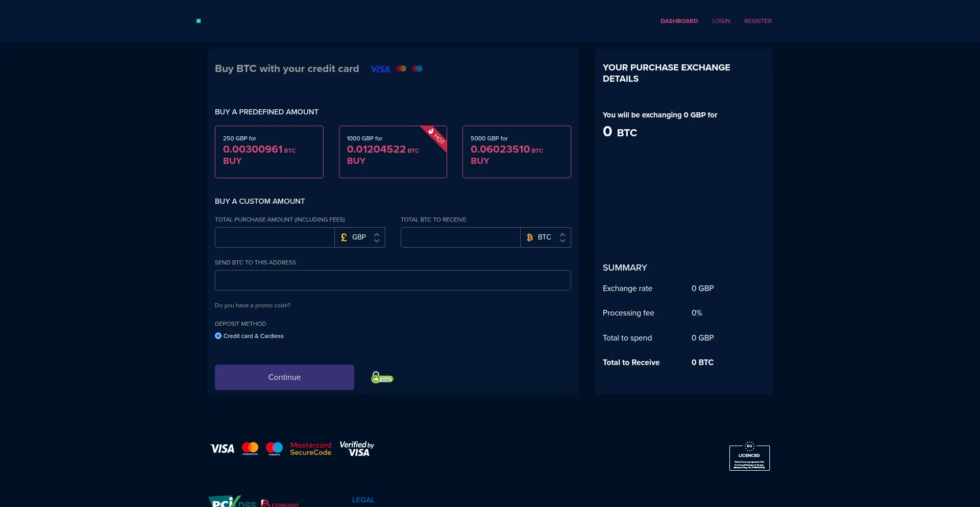
Task: Choose the 5000 GBP predefined package
Action: click(x=517, y=152)
